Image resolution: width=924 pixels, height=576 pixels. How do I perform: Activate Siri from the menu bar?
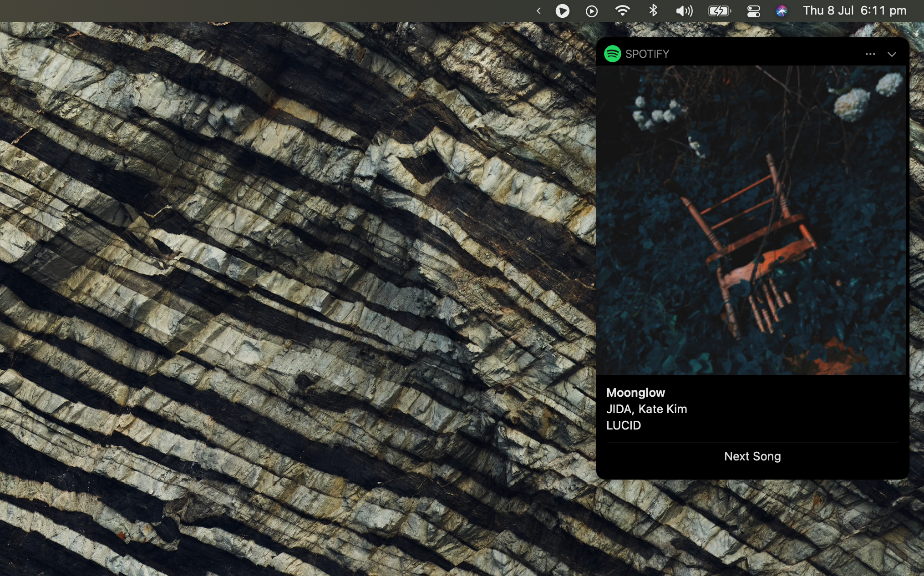[782, 11]
